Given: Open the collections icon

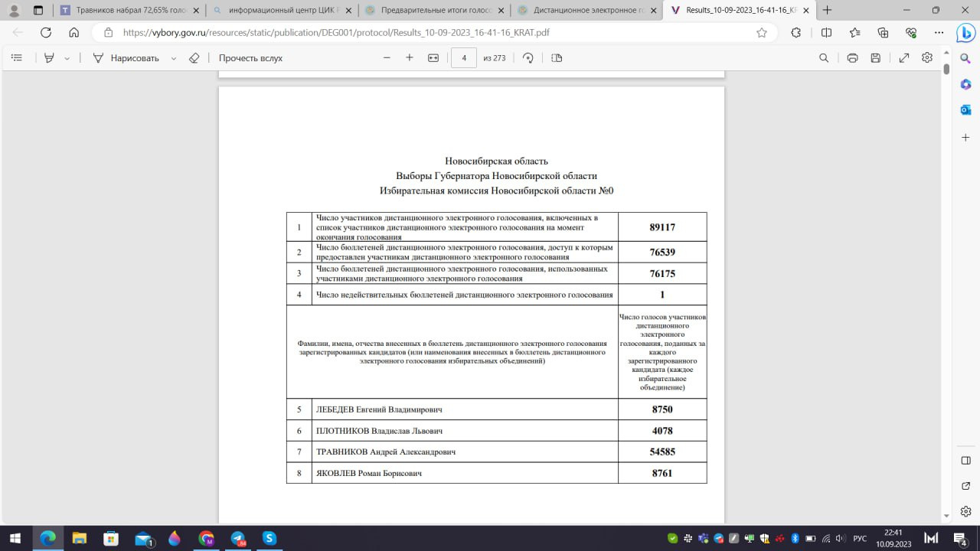Looking at the screenshot, I should click(x=883, y=33).
